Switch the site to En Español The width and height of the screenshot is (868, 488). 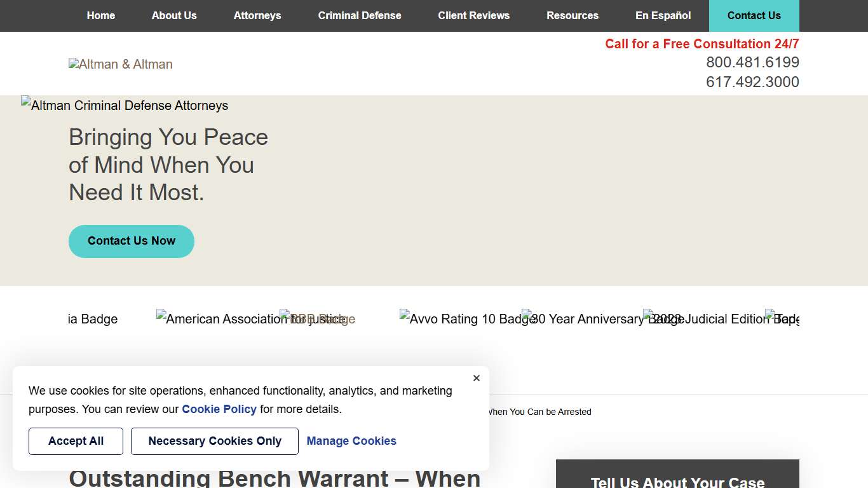click(x=663, y=15)
